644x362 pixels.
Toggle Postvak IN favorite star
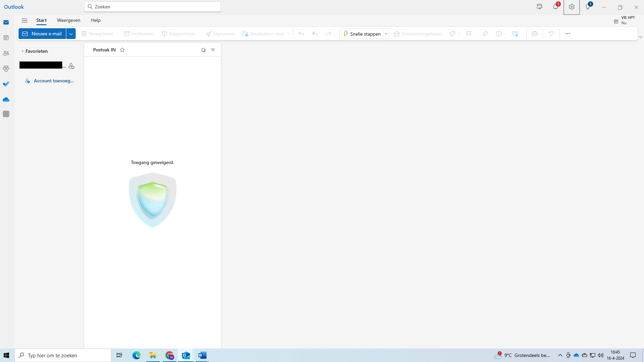point(122,50)
